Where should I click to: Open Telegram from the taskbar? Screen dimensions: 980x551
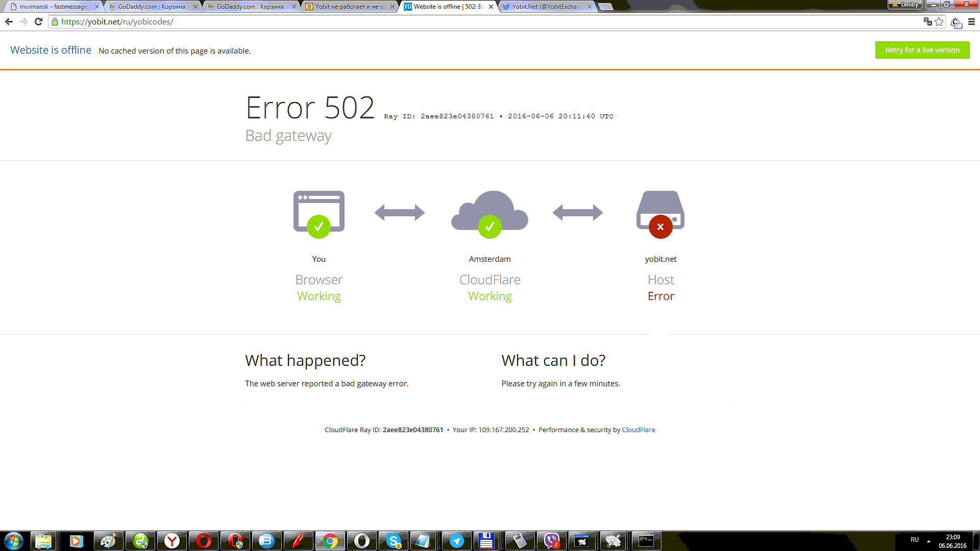click(x=456, y=541)
